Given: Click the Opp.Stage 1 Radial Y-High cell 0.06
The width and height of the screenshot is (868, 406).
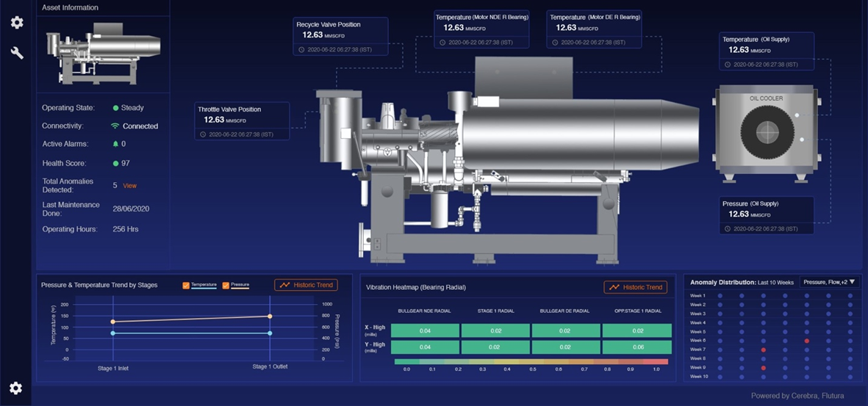Looking at the screenshot, I should pos(637,347).
